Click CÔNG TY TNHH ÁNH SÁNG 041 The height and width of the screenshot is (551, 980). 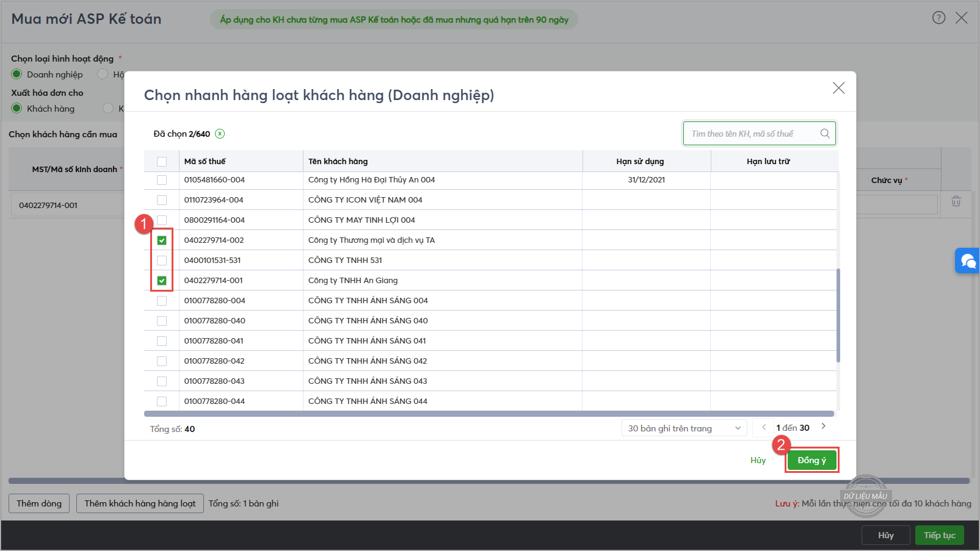367,340
